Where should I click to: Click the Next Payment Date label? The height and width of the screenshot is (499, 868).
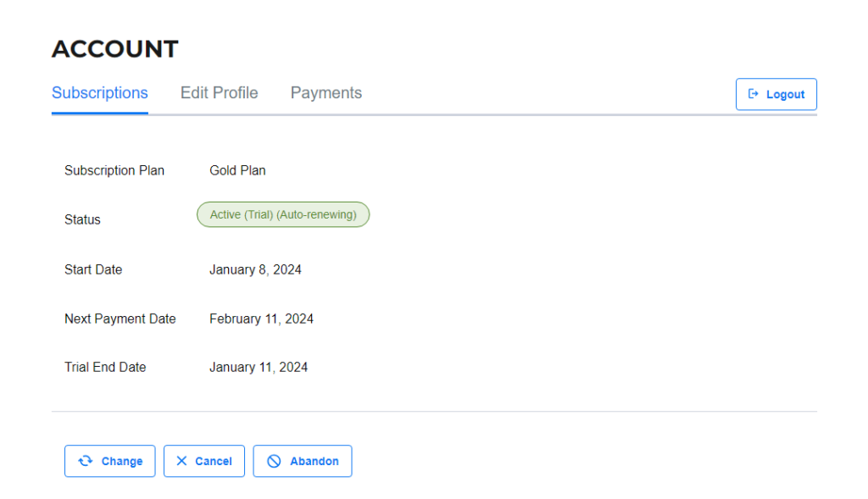point(120,319)
